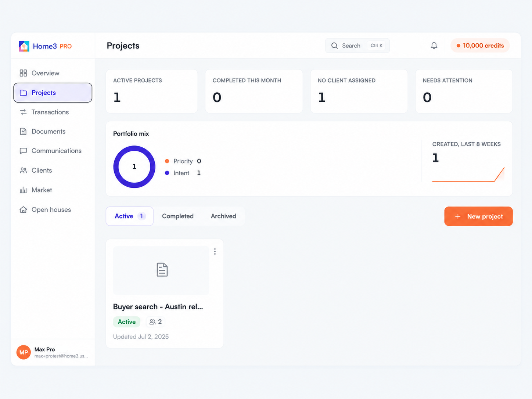
Task: Click the NO CLIENT ASSIGNED stat label
Action: pos(346,80)
